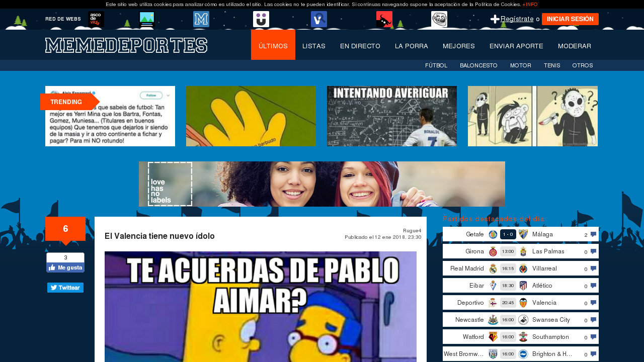Open the purple U face network icon
The height and width of the screenshot is (362, 644).
point(261,19)
